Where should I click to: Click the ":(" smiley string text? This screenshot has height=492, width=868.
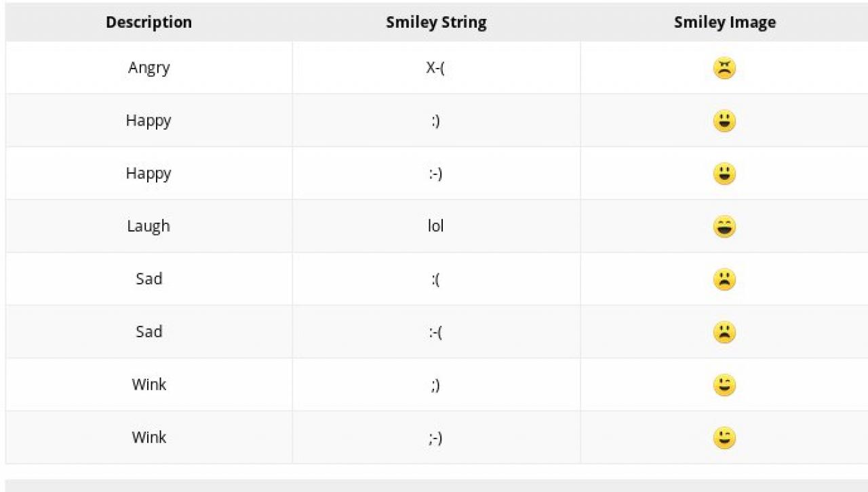435,279
